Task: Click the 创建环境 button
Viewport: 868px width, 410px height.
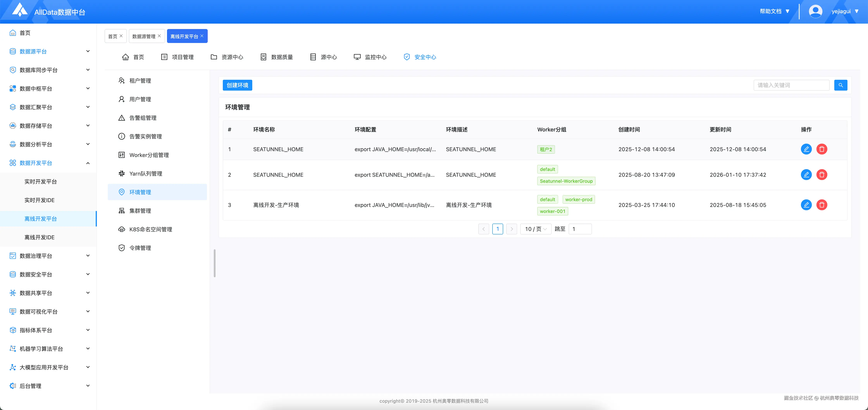Action: [x=237, y=85]
